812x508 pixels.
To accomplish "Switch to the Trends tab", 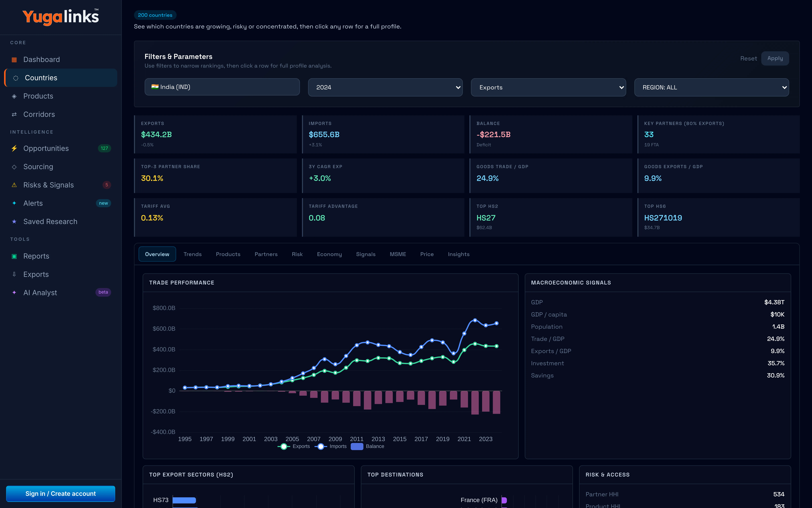I will point(193,254).
